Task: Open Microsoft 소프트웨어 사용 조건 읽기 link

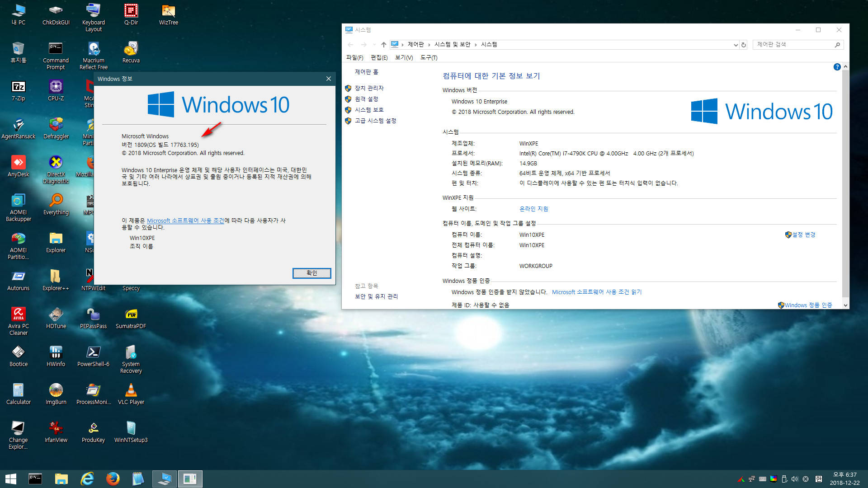Action: (596, 292)
